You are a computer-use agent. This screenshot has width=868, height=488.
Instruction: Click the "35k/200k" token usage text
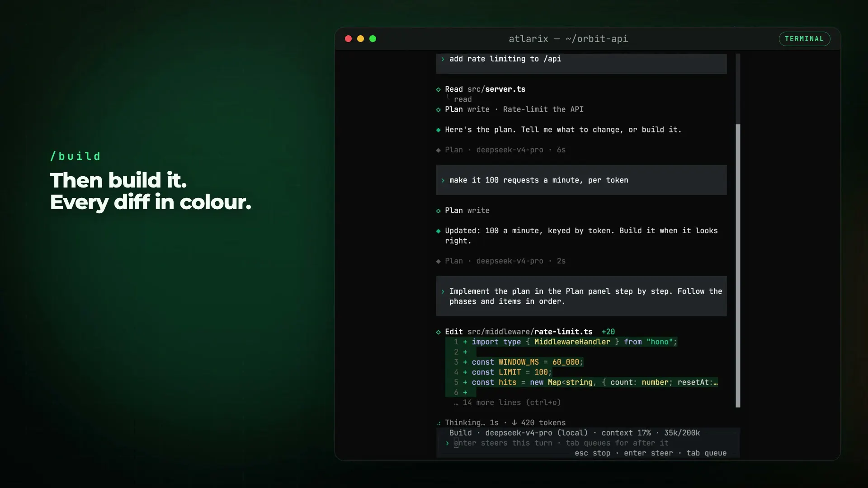pos(682,433)
